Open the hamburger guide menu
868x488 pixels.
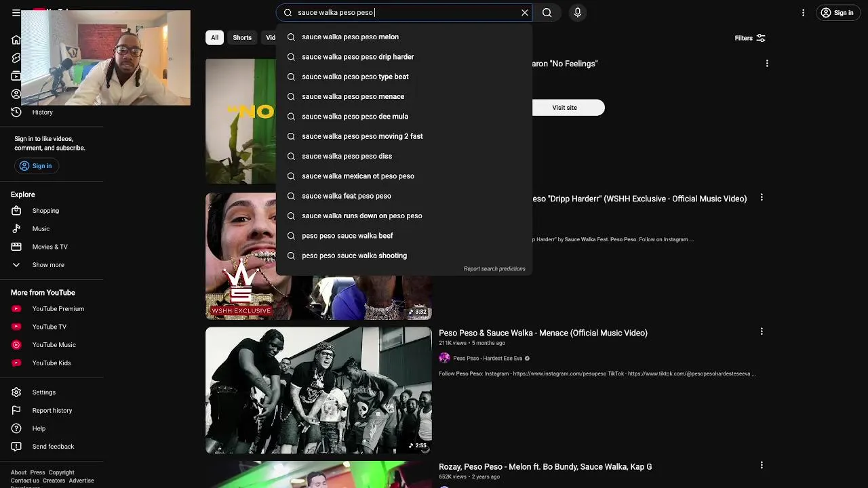point(16,12)
